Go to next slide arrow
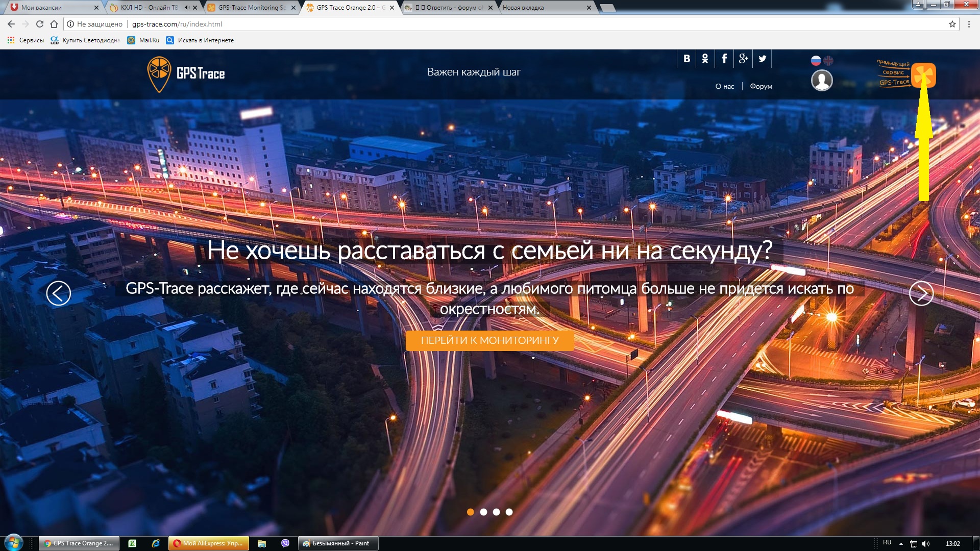This screenshot has height=551, width=980. 921,293
